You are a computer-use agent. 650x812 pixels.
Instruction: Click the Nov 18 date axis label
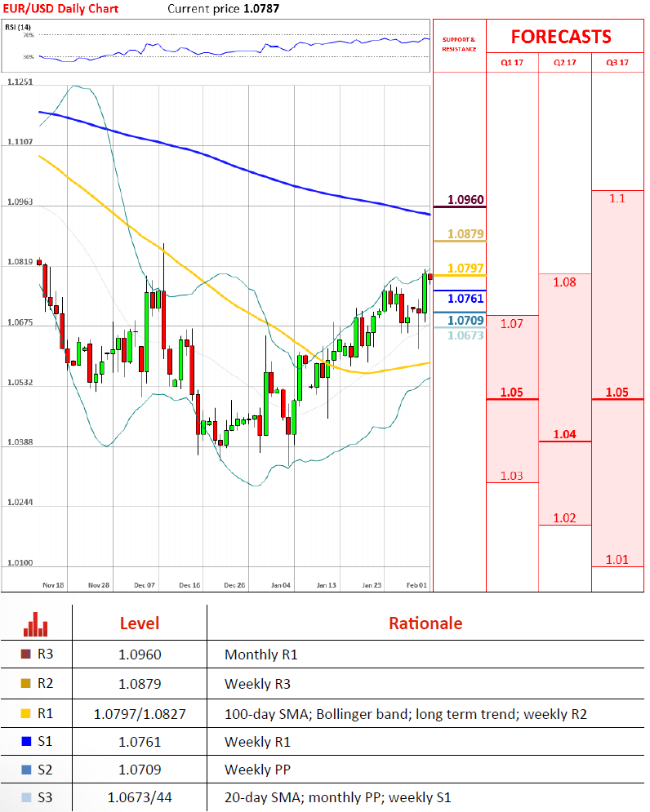(53, 585)
